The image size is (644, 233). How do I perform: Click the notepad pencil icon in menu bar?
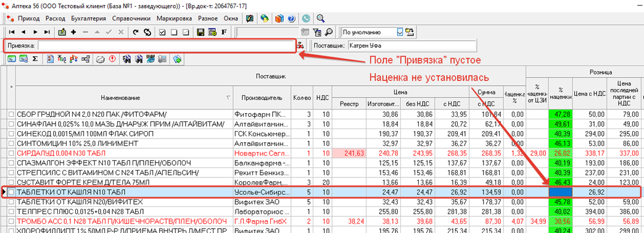[249, 19]
